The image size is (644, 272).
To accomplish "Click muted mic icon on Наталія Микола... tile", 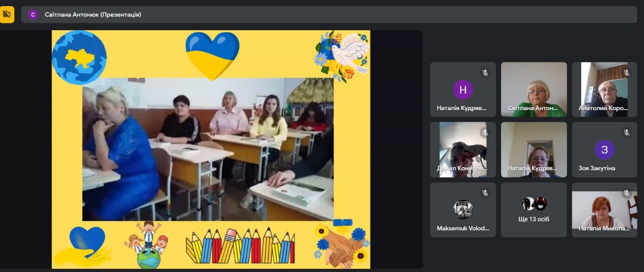I will tap(626, 193).
